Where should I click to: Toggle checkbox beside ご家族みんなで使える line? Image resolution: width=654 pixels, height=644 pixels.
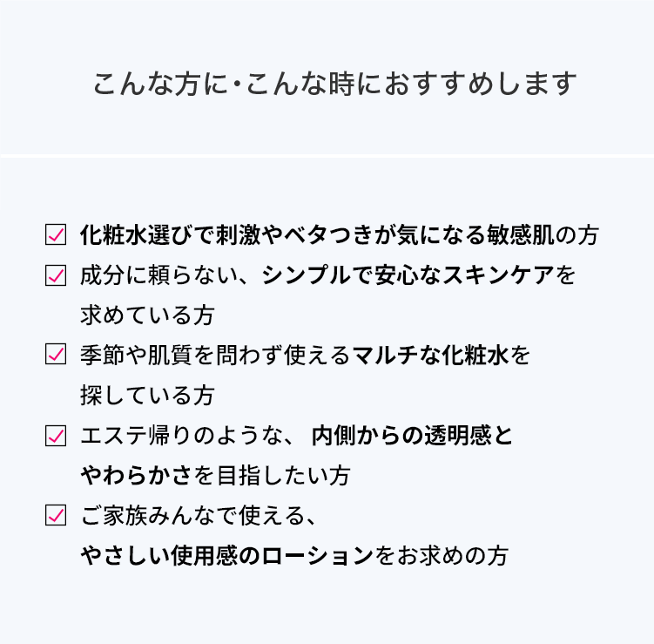56,515
